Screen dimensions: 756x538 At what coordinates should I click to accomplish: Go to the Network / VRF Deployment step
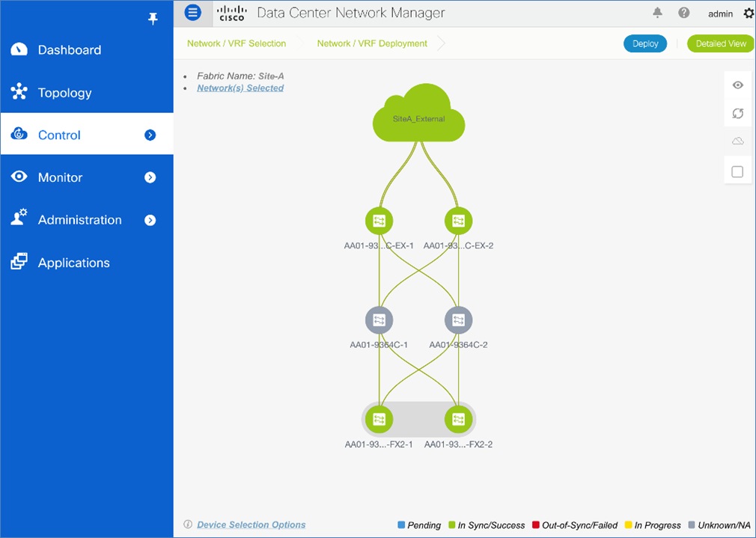point(372,43)
